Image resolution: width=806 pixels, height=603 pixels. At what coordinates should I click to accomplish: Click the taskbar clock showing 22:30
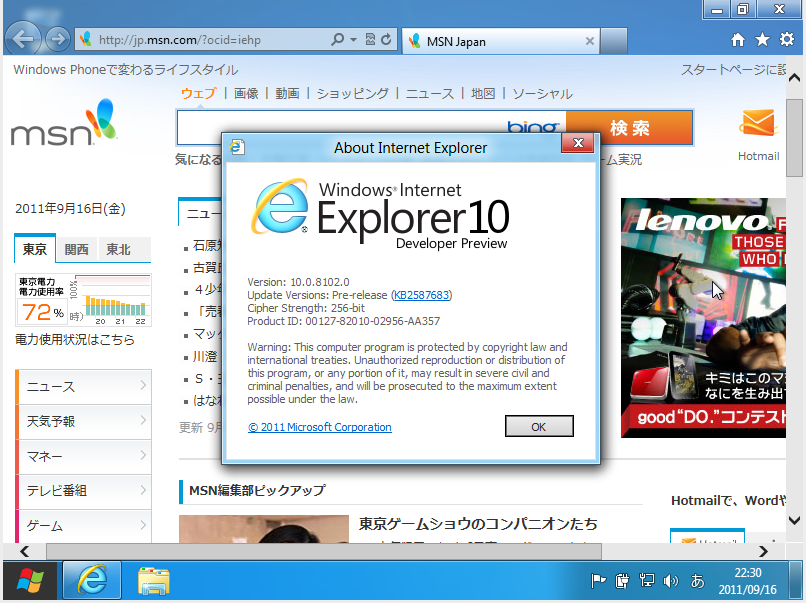pyautogui.click(x=747, y=581)
